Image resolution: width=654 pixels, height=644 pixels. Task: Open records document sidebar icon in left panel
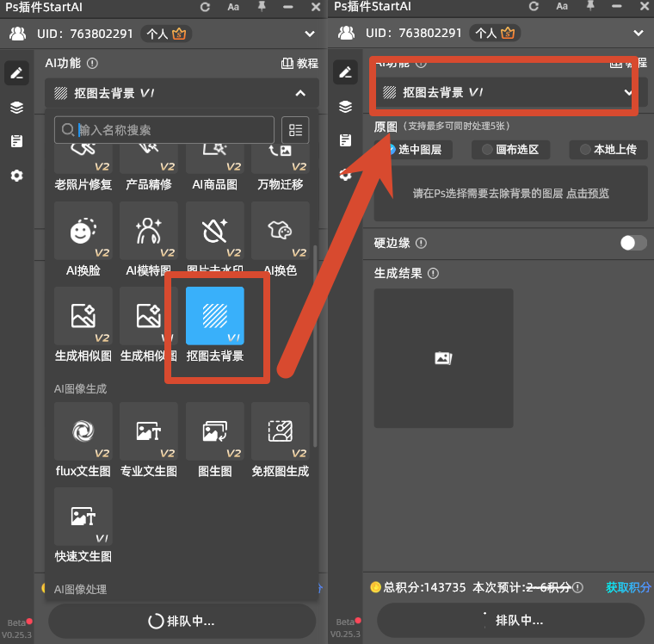point(16,141)
